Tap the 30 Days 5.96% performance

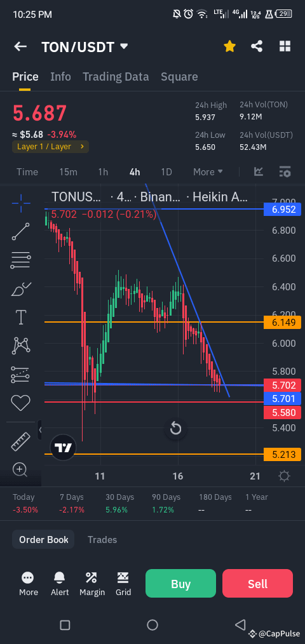(x=119, y=504)
